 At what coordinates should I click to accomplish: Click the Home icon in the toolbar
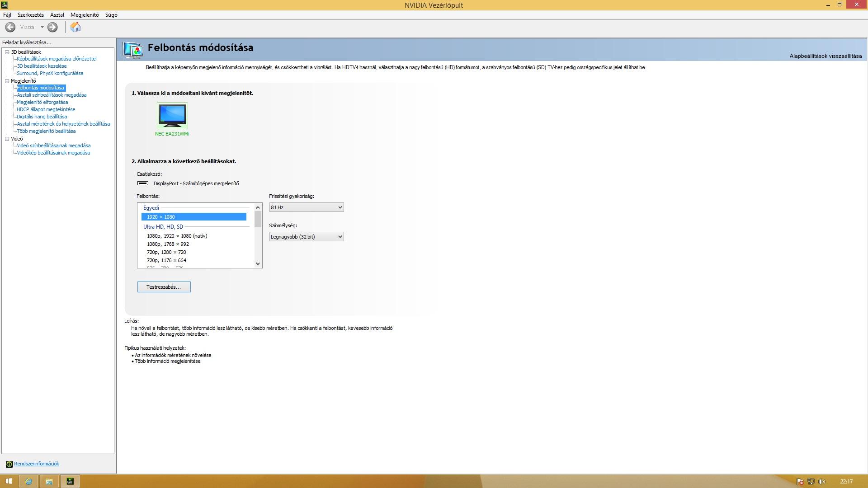(x=75, y=27)
